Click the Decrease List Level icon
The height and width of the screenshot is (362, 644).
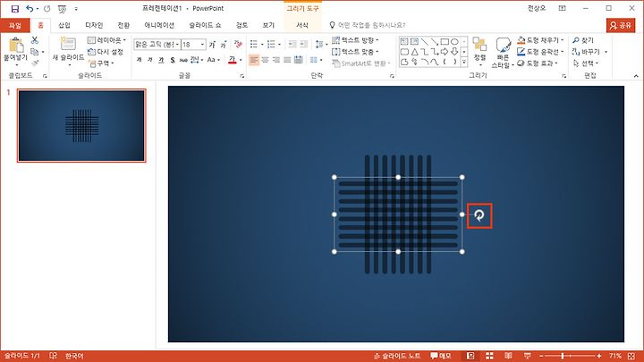pyautogui.click(x=292, y=44)
